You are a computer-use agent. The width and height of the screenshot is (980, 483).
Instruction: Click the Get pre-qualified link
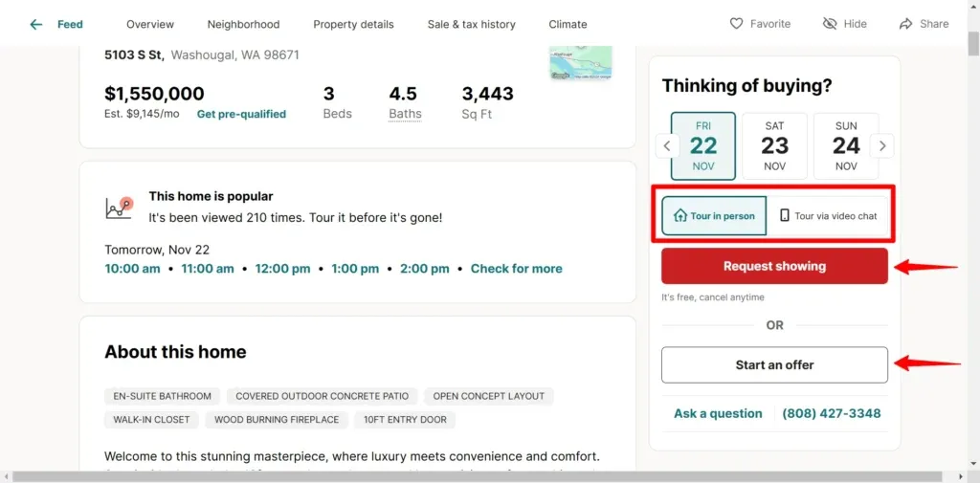241,114
